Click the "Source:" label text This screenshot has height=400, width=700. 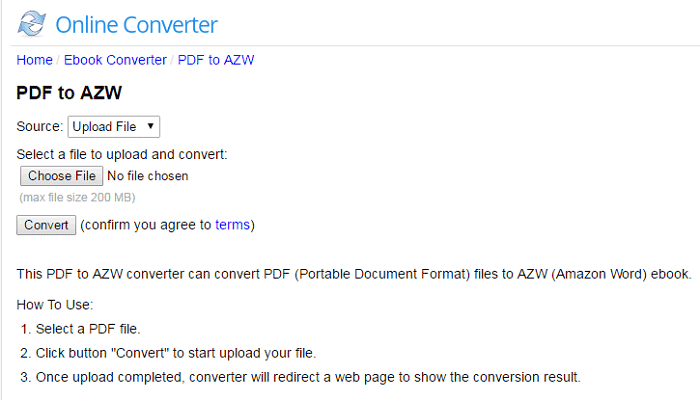tap(40, 127)
